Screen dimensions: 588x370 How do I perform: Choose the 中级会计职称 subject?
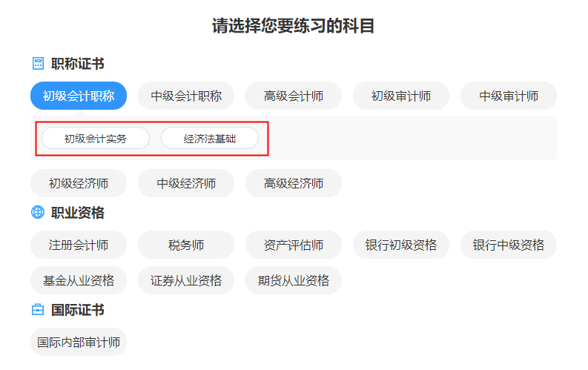186,96
